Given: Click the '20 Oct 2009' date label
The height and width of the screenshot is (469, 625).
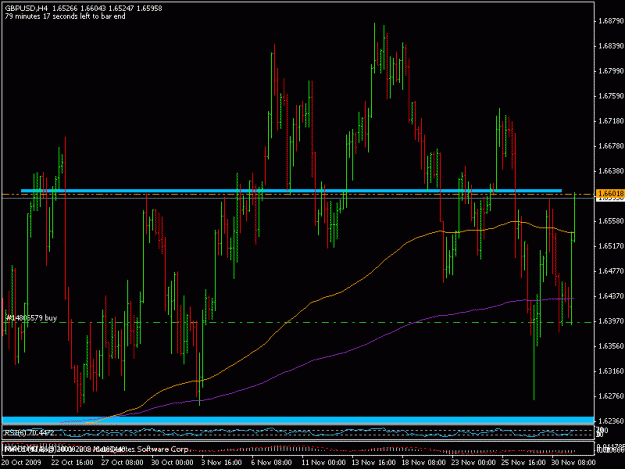Looking at the screenshot, I should pyautogui.click(x=21, y=462).
